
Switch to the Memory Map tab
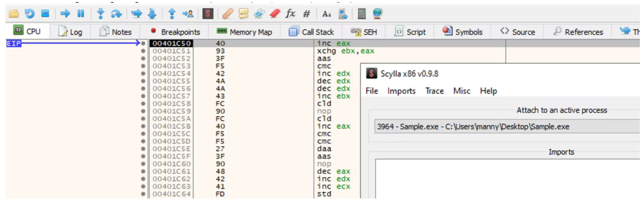click(245, 32)
